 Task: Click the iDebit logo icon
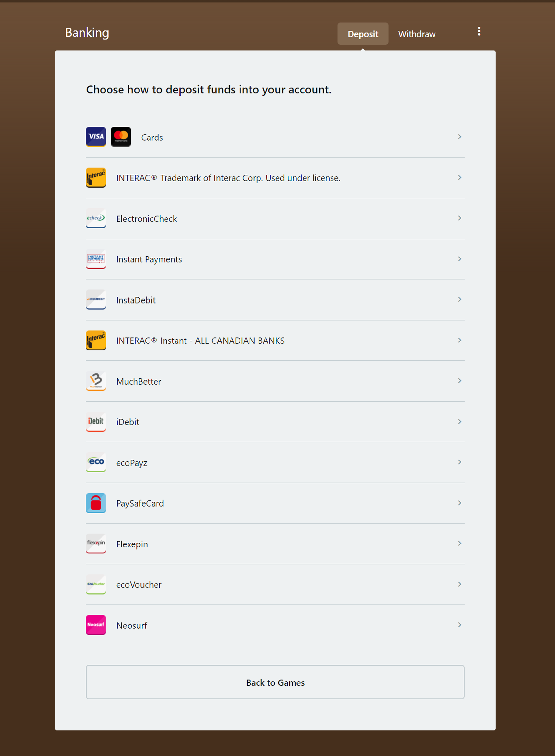[96, 422]
